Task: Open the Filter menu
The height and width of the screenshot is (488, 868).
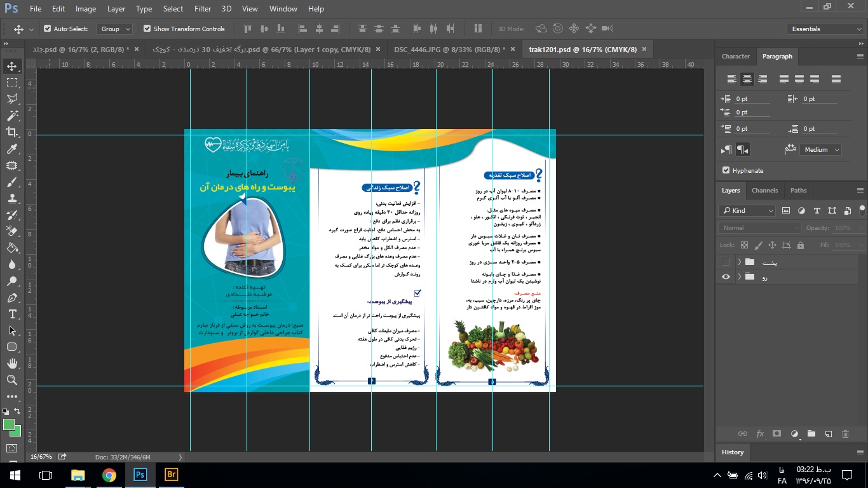Action: coord(203,9)
